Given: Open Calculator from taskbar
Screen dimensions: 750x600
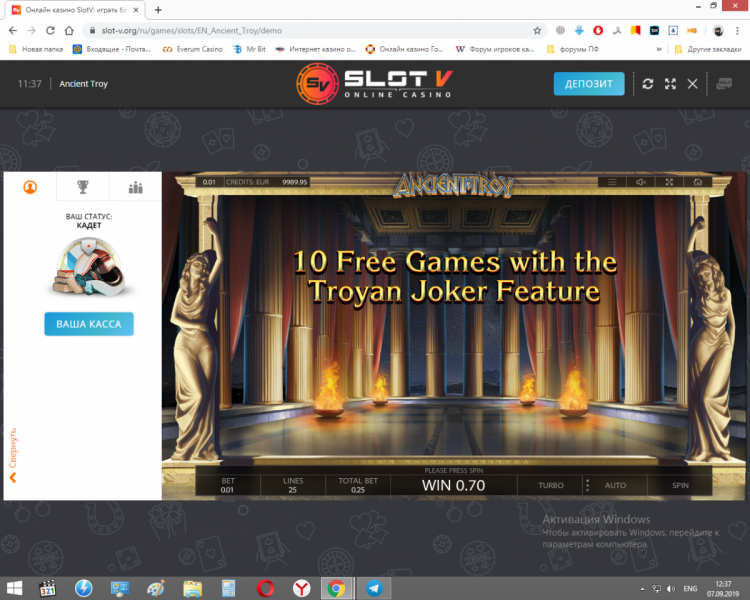Looking at the screenshot, I should pos(229,588).
